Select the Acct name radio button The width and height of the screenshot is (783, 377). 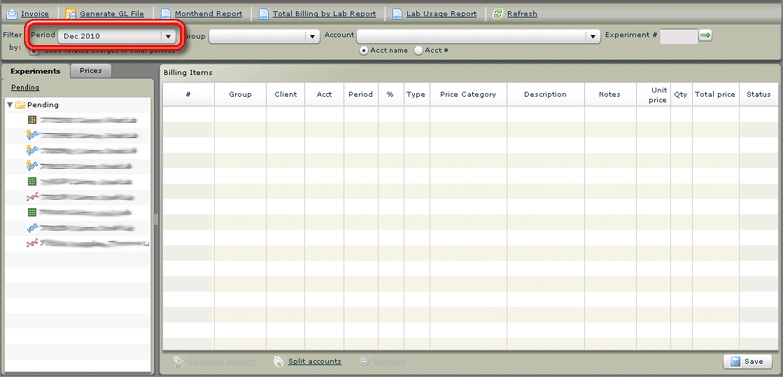click(x=364, y=50)
